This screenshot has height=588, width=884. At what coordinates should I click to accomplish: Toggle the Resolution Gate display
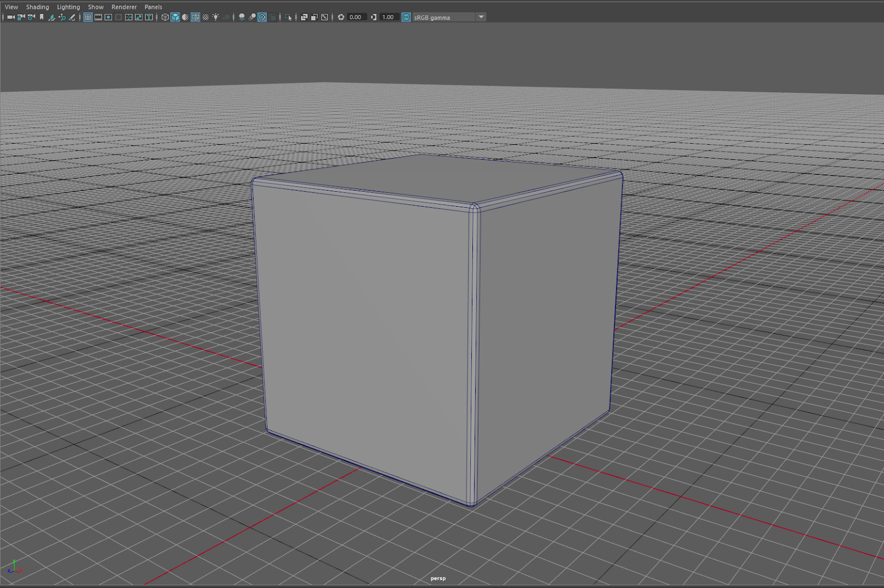tap(108, 17)
